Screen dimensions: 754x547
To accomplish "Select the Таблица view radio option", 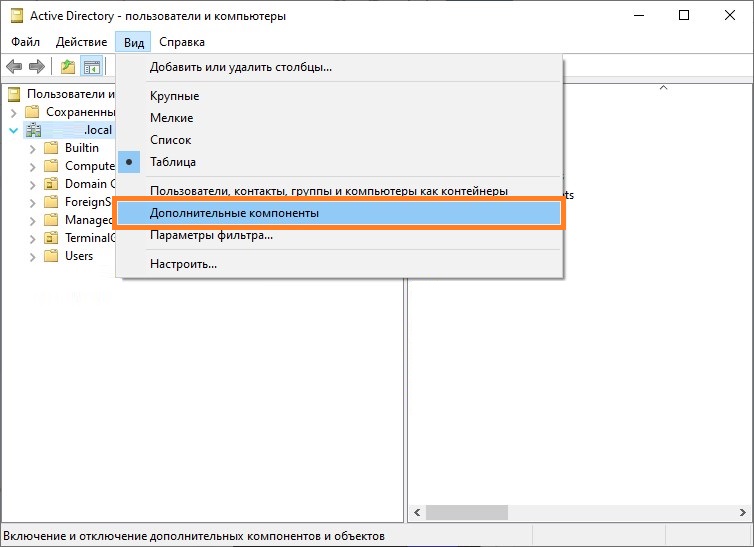I will pos(172,162).
